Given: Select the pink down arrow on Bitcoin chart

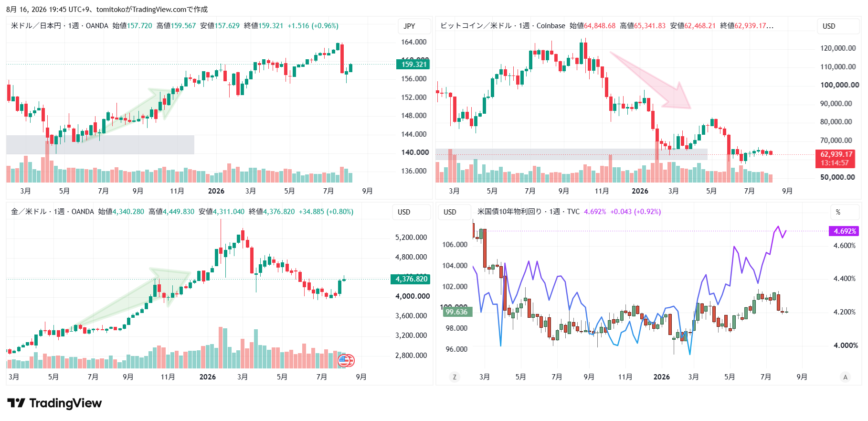Looking at the screenshot, I should pyautogui.click(x=652, y=81).
